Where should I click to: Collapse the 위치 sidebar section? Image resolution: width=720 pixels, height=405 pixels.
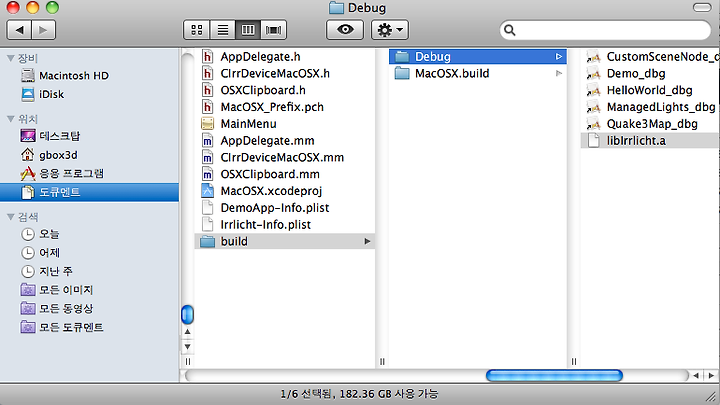tap(11, 119)
